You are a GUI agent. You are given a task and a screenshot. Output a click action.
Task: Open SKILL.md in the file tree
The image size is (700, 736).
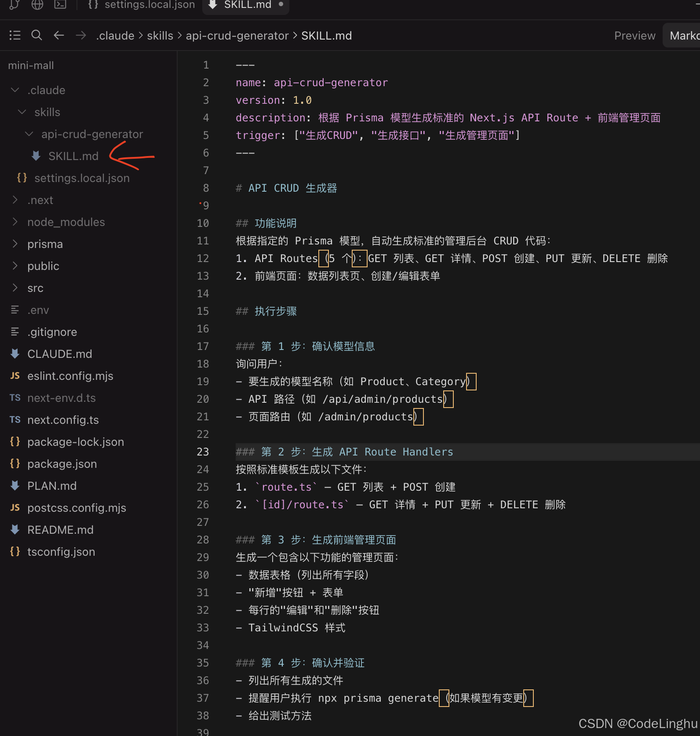pos(73,156)
